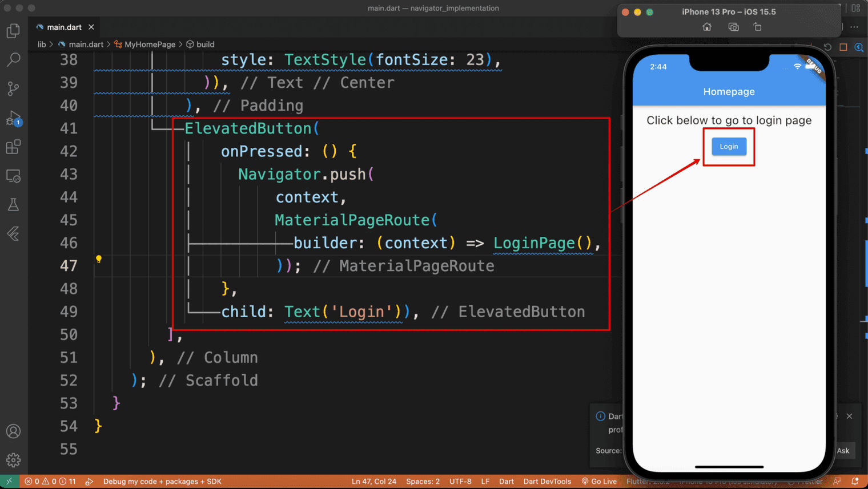This screenshot has width=868, height=489.
Task: Click Ln 47, Col 24 in status bar
Action: coord(373,482)
